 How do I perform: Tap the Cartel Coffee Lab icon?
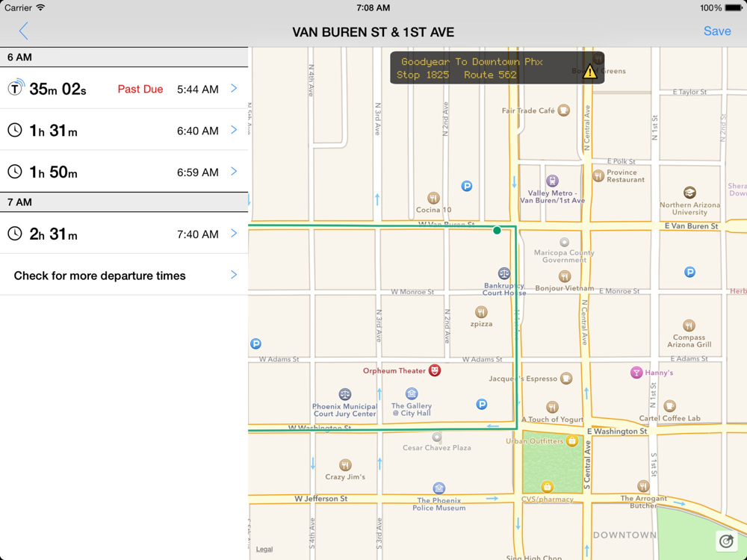(x=669, y=406)
